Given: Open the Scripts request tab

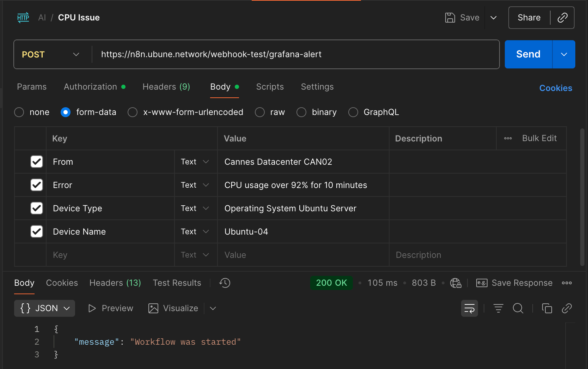Looking at the screenshot, I should point(270,87).
